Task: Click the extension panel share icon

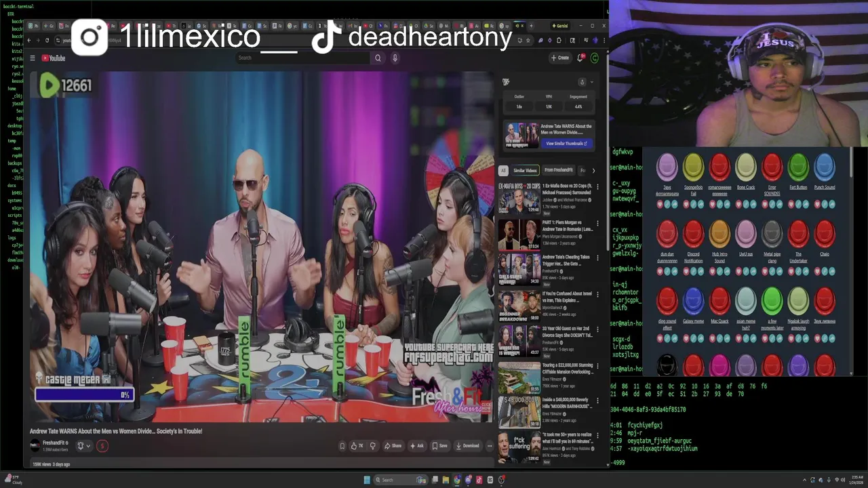Action: click(x=582, y=82)
